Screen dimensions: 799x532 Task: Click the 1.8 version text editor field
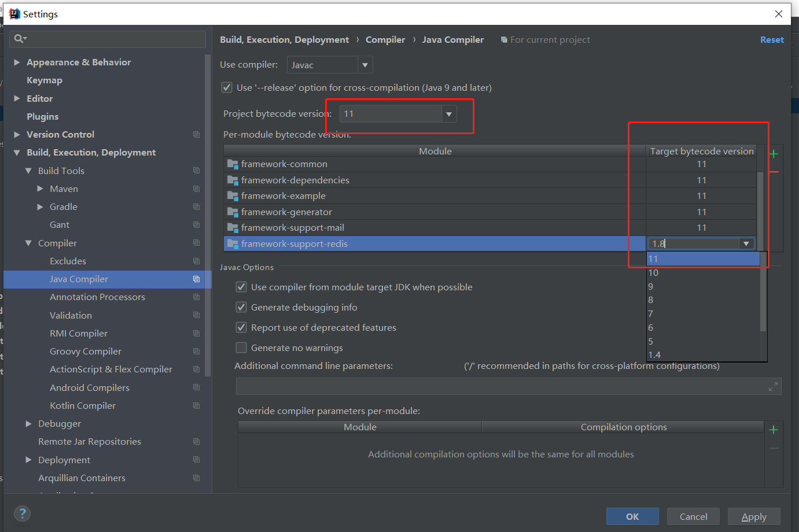[x=693, y=243]
